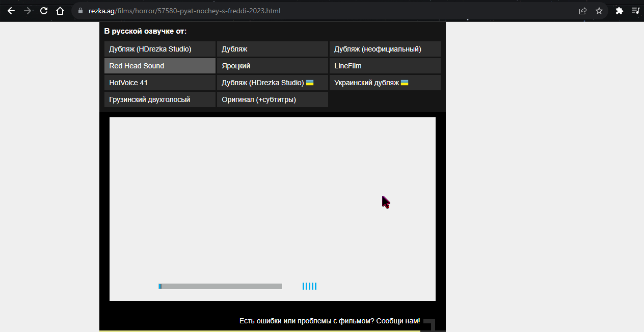Click the browser back navigation arrow

click(x=11, y=11)
